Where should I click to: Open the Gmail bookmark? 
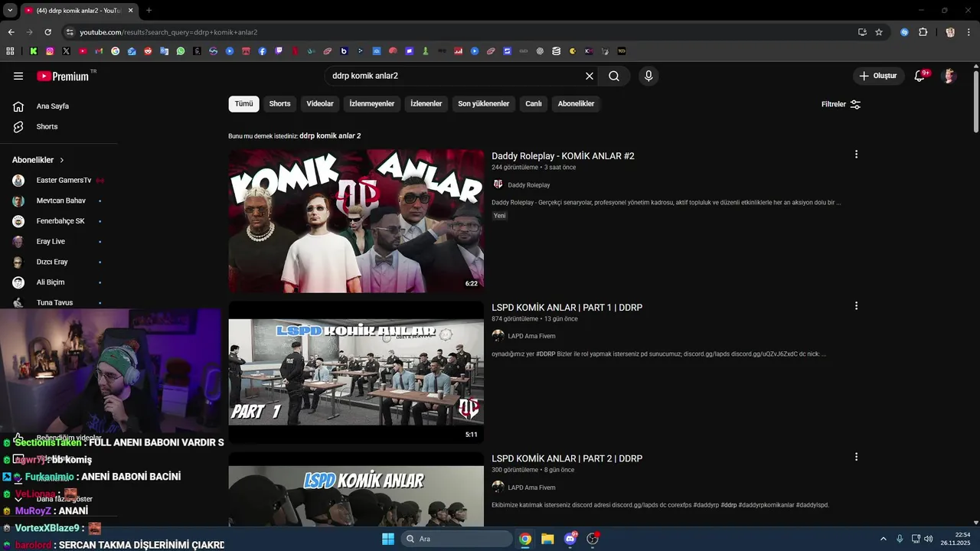[99, 51]
